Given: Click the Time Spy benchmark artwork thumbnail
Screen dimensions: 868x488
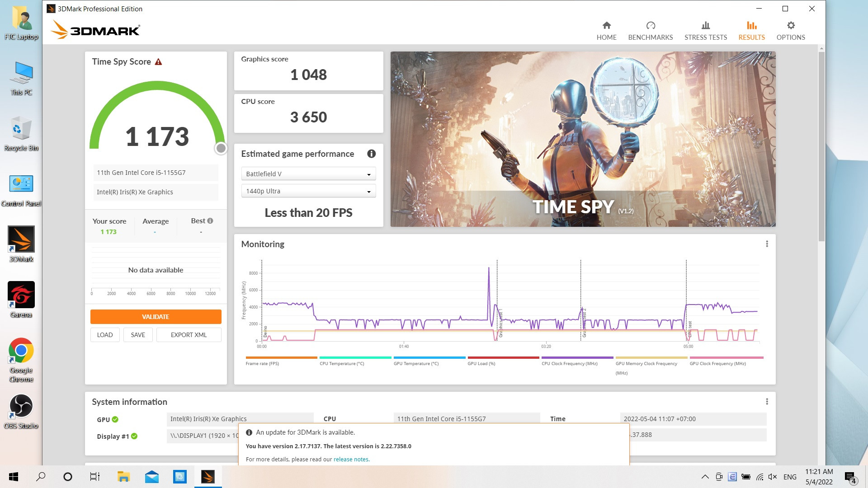Looking at the screenshot, I should tap(583, 139).
